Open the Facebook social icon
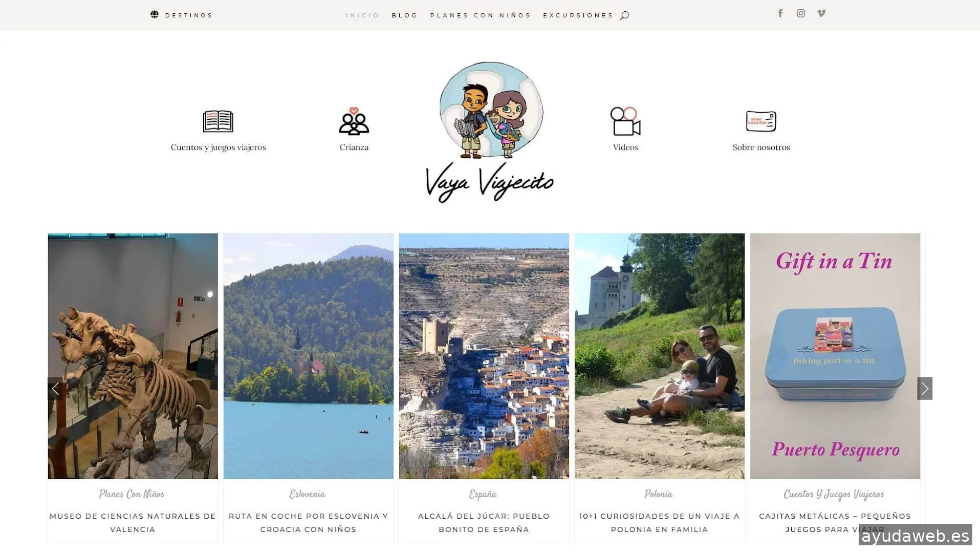 (x=780, y=13)
